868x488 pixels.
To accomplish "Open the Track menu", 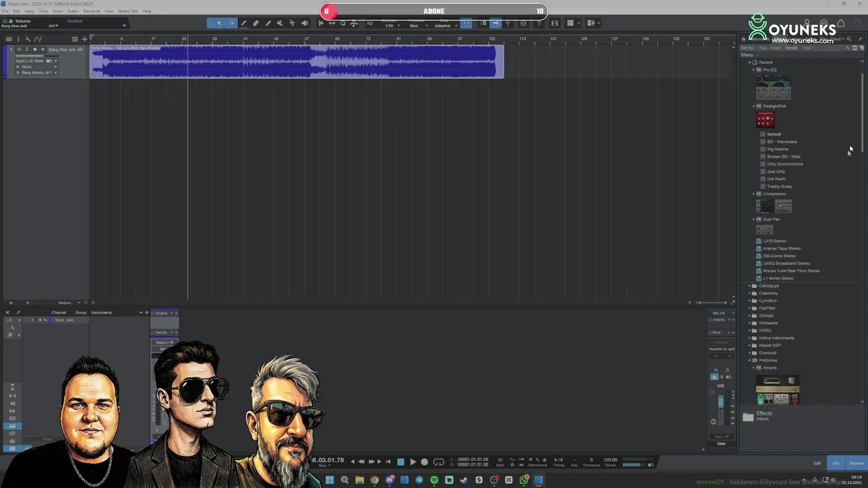I will 43,12.
